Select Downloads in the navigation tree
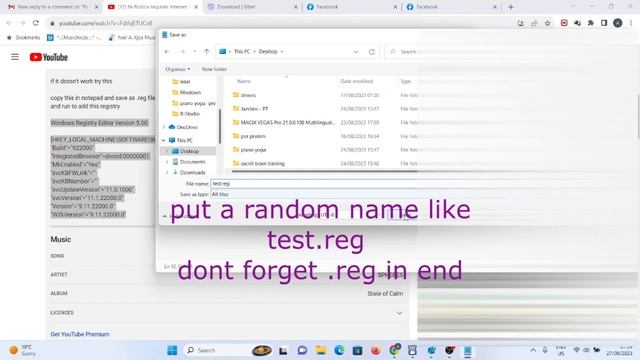The height and width of the screenshot is (360, 640). click(192, 173)
